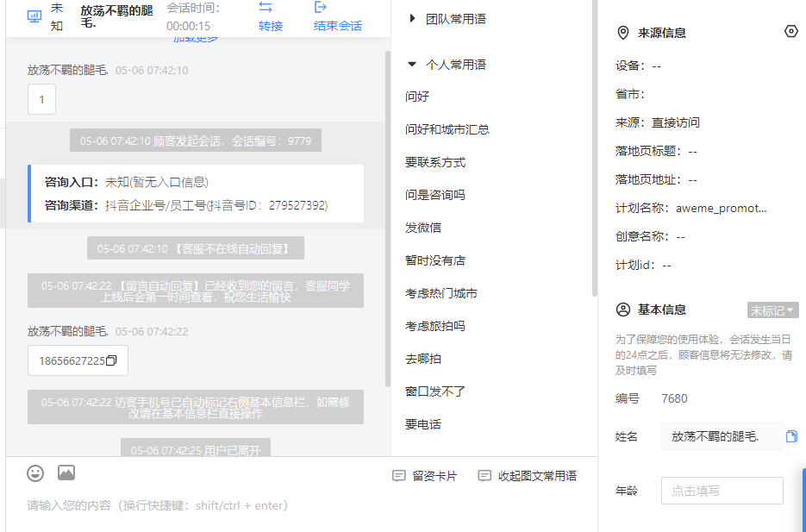The image size is (806, 532).
Task: Click the 来源：直接访问 row
Action: [658, 122]
